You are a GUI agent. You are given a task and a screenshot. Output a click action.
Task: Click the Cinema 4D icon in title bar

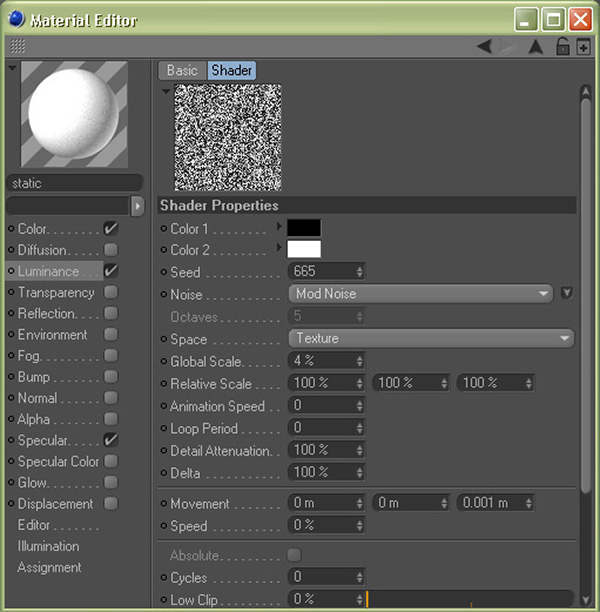17,19
